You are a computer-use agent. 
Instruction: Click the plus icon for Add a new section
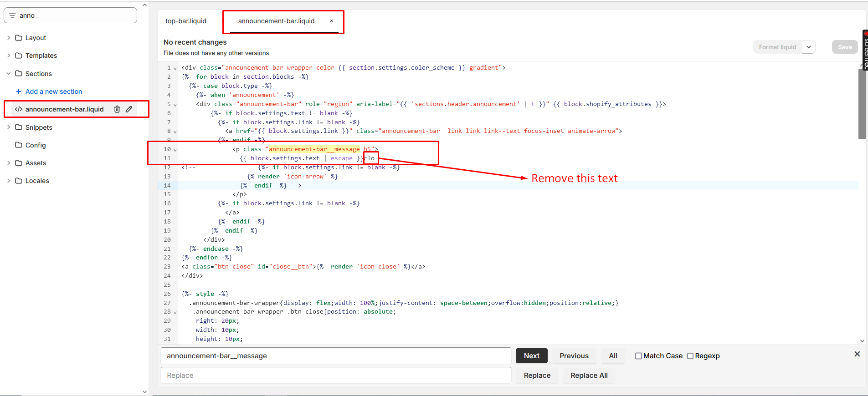(19, 91)
